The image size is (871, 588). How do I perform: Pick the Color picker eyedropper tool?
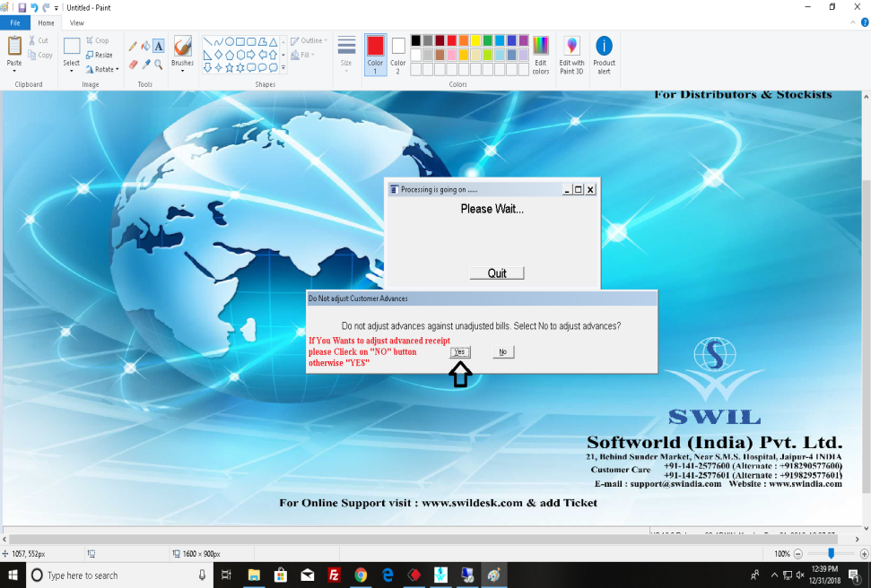[145, 65]
